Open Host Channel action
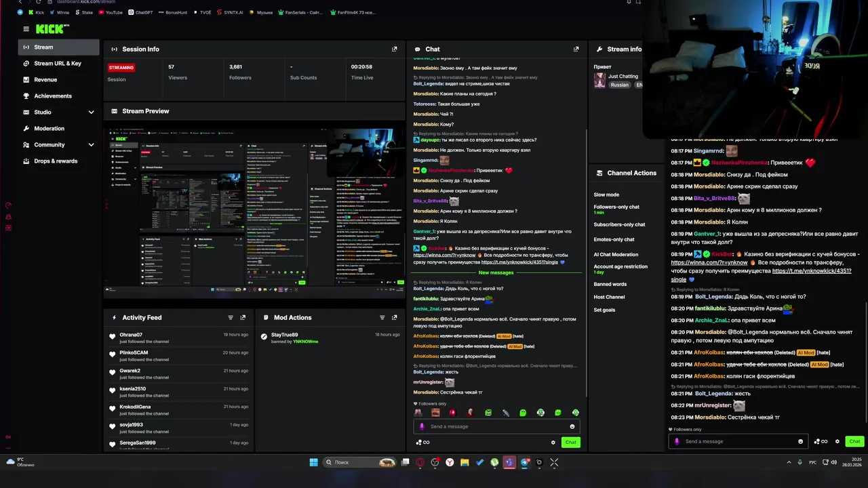The image size is (868, 488). pyautogui.click(x=609, y=297)
